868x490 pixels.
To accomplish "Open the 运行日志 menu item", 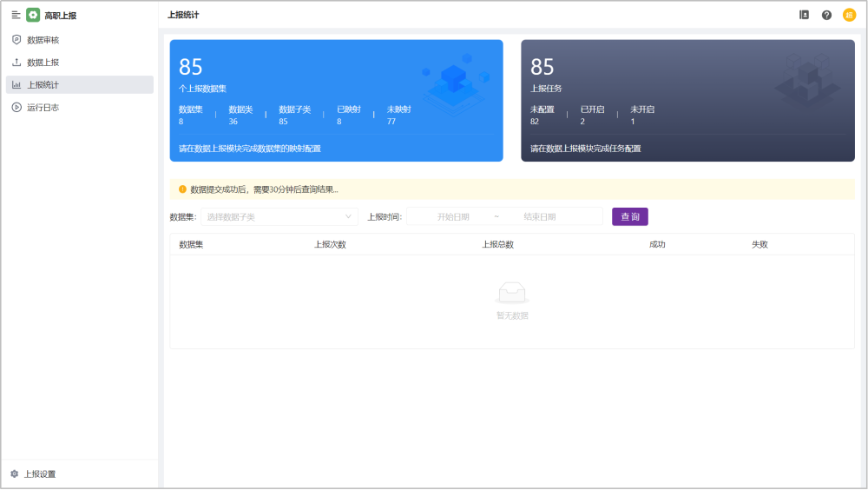I will click(80, 107).
